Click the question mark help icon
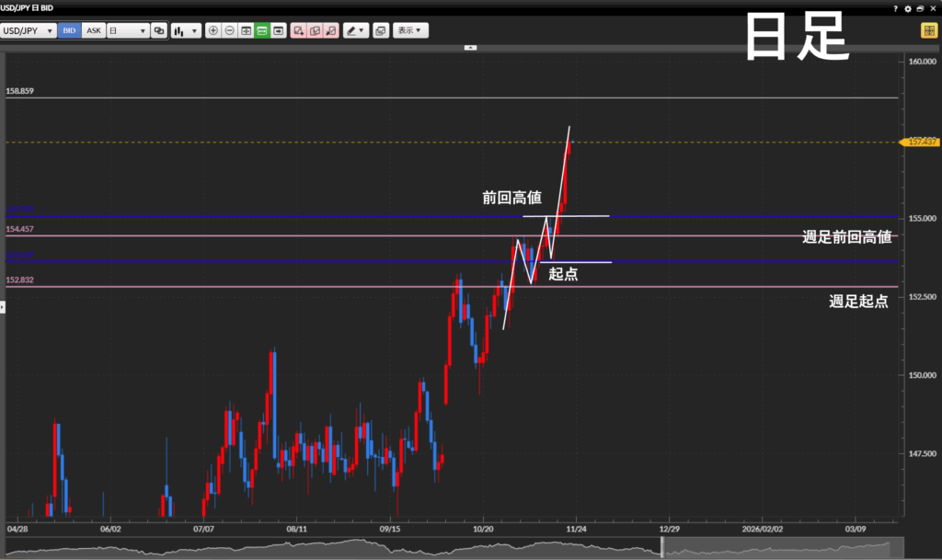 895,8
